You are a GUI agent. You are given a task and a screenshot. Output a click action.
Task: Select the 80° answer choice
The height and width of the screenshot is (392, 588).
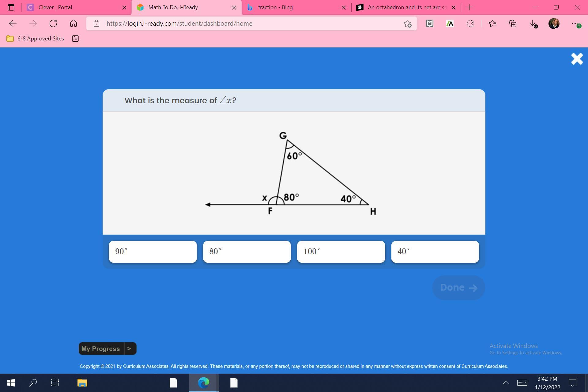(x=247, y=252)
